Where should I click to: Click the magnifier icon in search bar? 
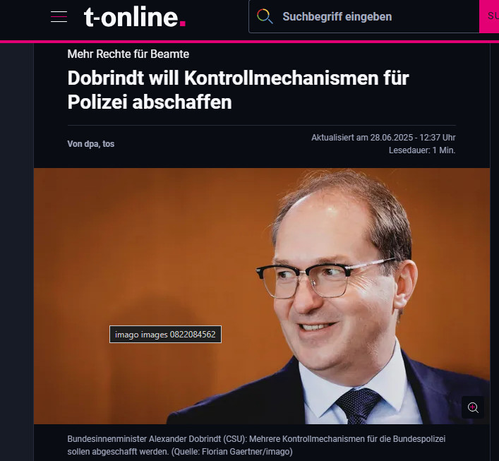click(x=265, y=16)
